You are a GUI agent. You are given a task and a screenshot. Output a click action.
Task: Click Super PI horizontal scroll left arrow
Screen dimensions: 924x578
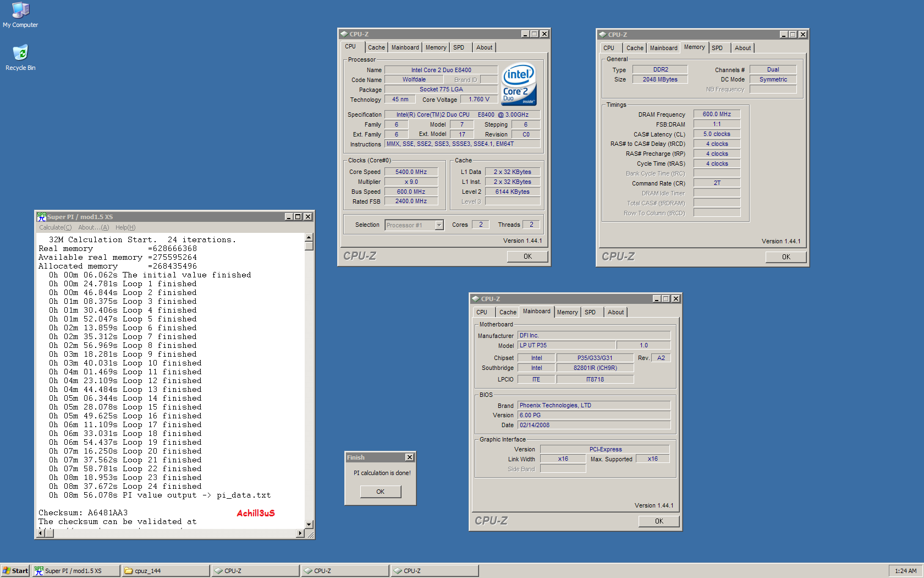click(40, 533)
